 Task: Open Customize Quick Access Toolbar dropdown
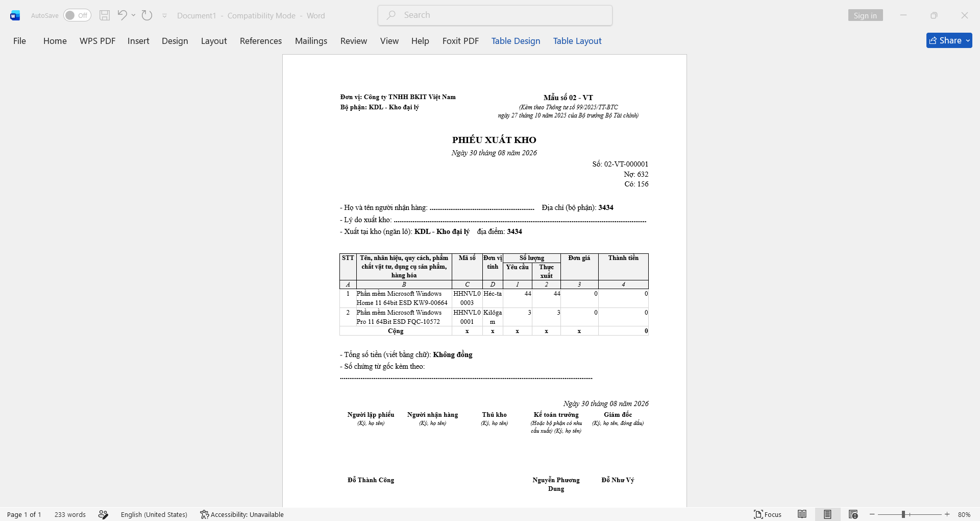pyautogui.click(x=164, y=16)
